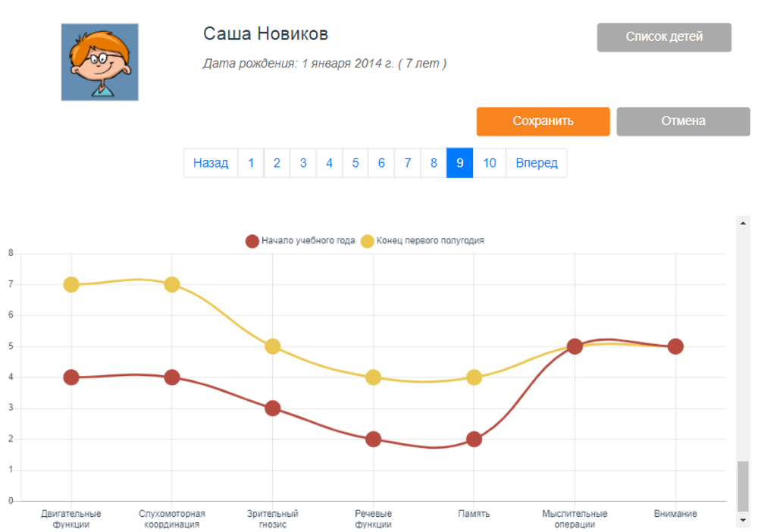Screen dimensions: 758x532
Task: Go to next page with Вперед
Action: pos(537,163)
